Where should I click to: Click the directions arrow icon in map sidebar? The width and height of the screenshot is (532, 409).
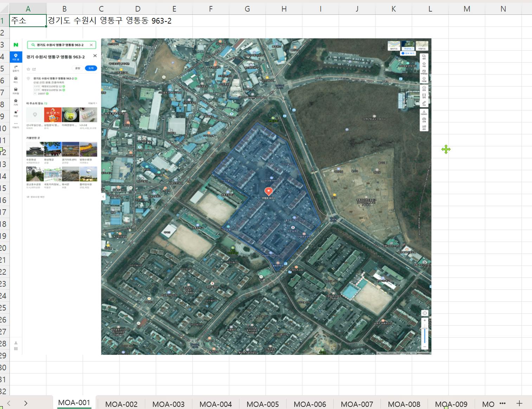(16, 67)
